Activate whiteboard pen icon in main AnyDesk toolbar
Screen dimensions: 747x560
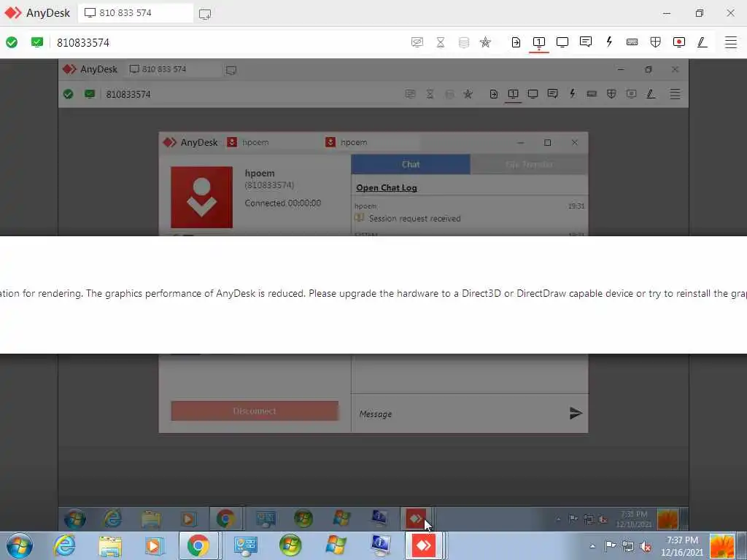(702, 42)
